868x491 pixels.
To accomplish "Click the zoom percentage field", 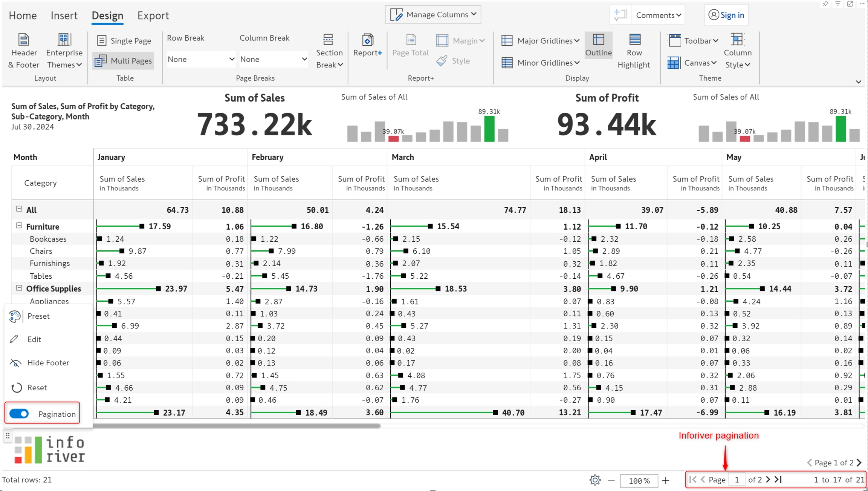I will point(639,480).
